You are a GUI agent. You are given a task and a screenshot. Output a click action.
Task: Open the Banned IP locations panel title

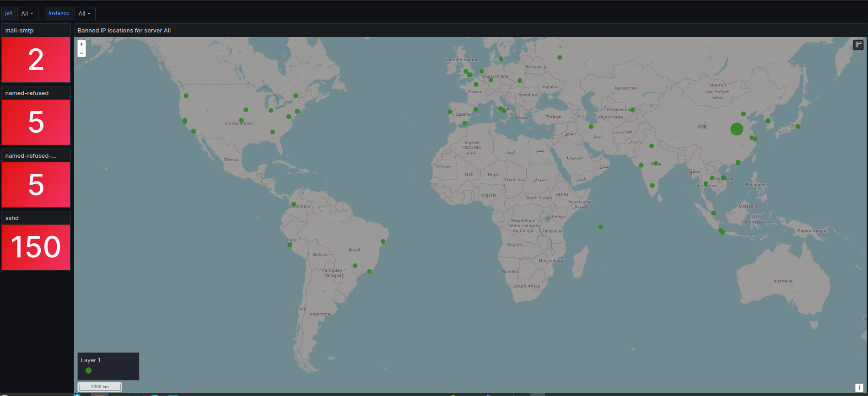(124, 31)
